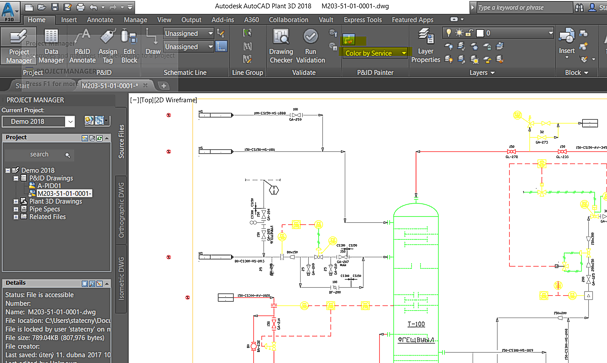Click the Insert block icon
The image size is (607, 363).
(x=566, y=43)
